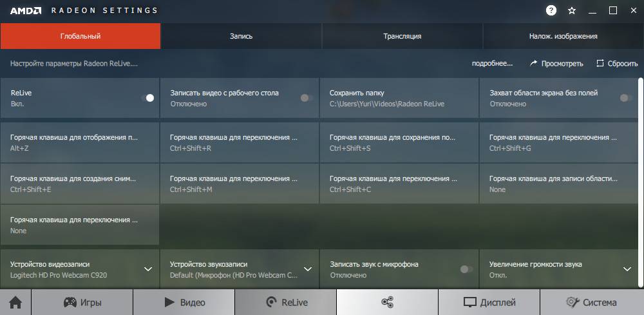This screenshot has height=315, width=644.
Task: Edit the Ctrl+Shift+S hotkey tile
Action: click(x=399, y=142)
